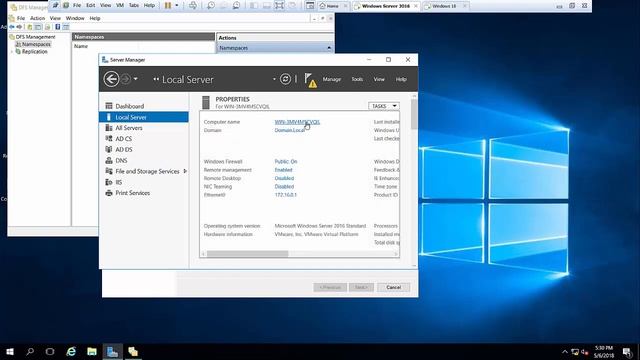This screenshot has width=640, height=360.
Task: Click Remote management 'Enabled' link
Action: (283, 170)
